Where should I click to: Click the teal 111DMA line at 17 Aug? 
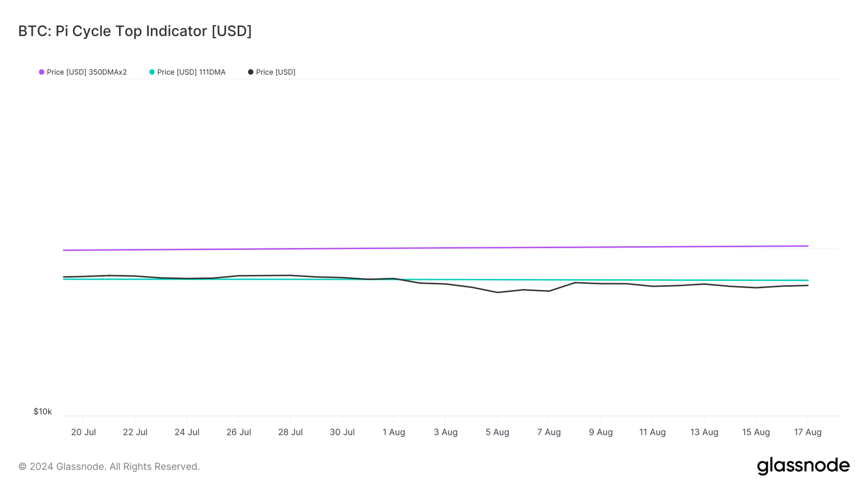coord(808,280)
